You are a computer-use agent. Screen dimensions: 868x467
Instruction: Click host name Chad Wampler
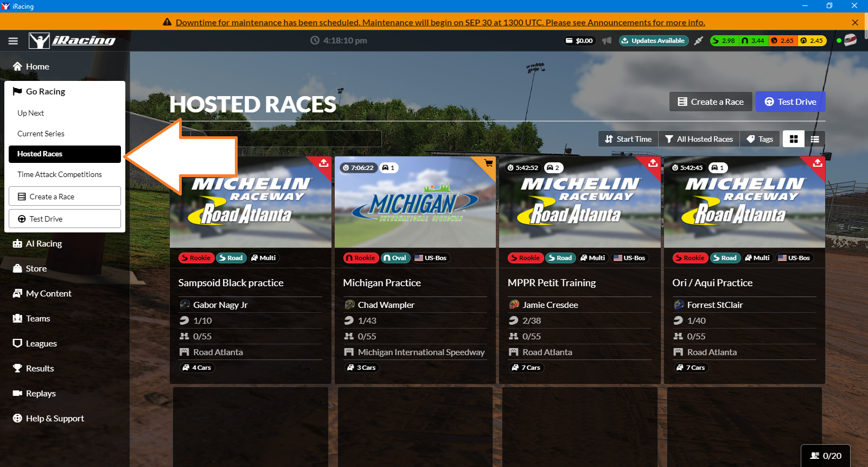click(386, 305)
